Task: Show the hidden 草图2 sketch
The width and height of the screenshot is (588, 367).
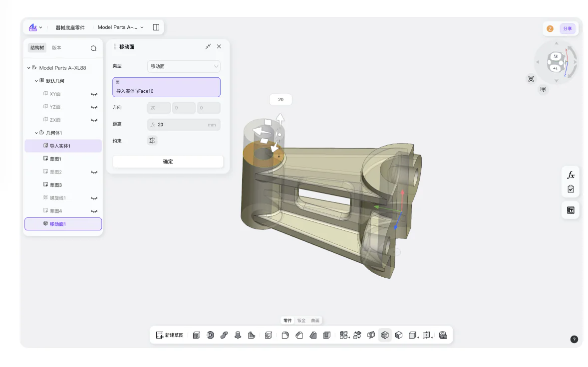Action: tap(94, 173)
